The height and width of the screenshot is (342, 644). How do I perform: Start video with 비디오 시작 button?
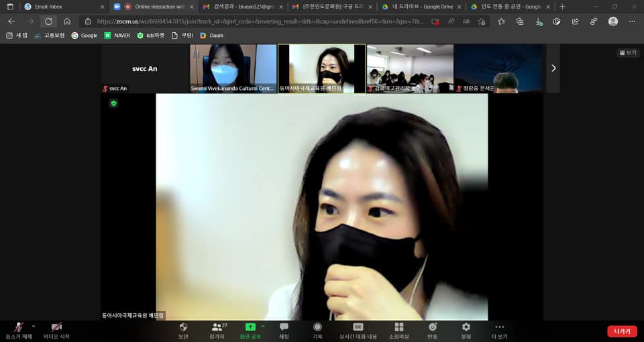tap(56, 327)
